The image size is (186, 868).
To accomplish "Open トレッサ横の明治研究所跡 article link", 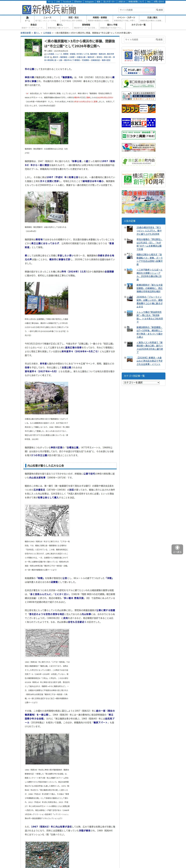I will pos(149,317).
